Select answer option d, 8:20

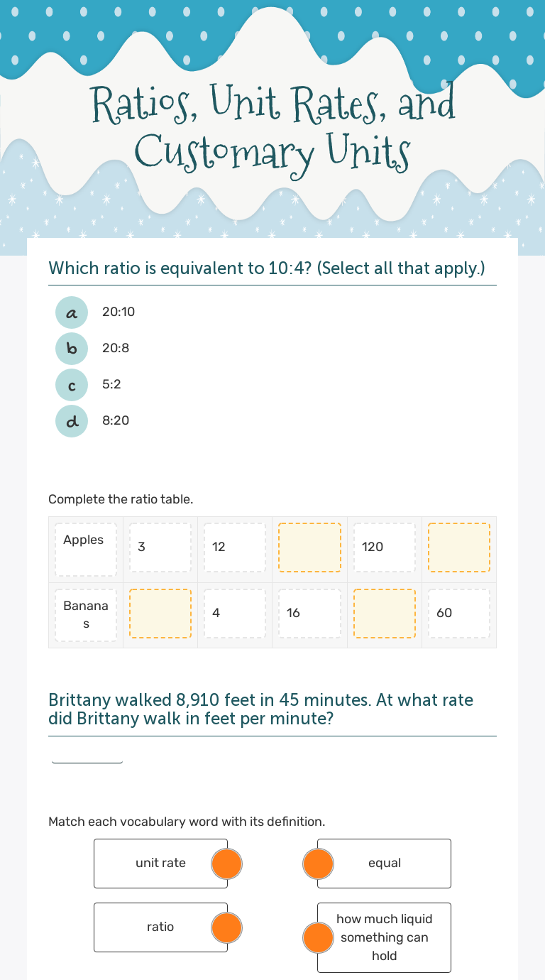[x=72, y=420]
